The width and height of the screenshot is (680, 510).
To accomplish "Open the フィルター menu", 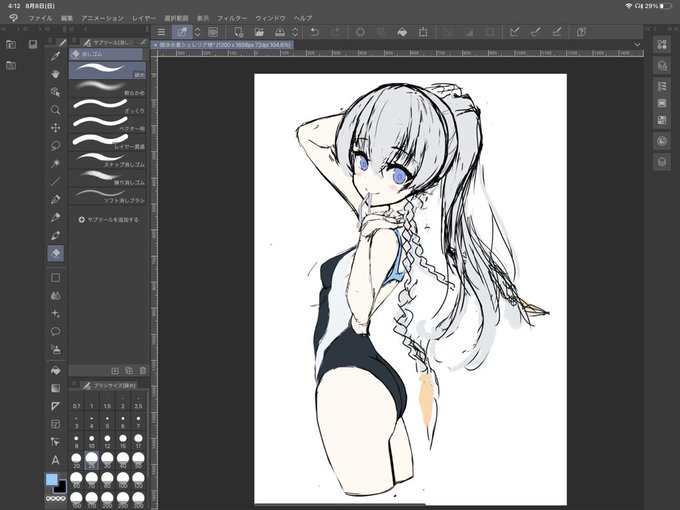I will (232, 18).
